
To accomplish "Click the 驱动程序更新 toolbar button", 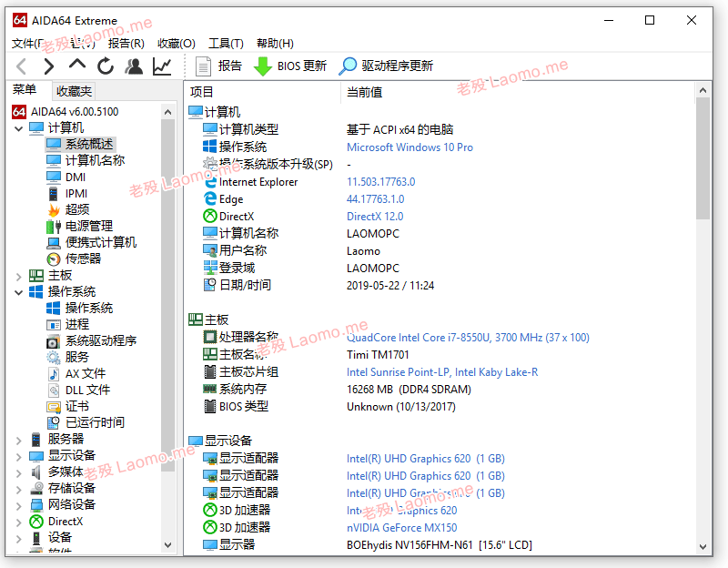I will (x=386, y=66).
